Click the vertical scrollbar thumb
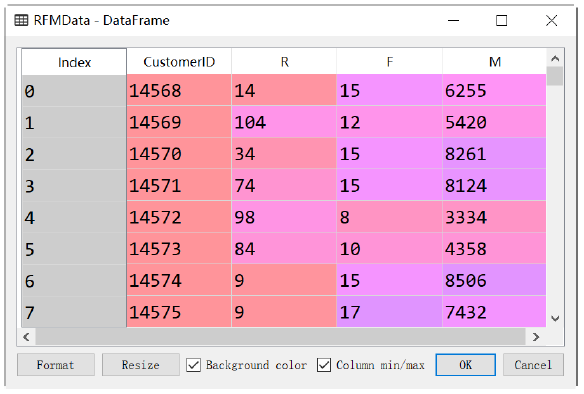584x394 pixels. pos(555,76)
